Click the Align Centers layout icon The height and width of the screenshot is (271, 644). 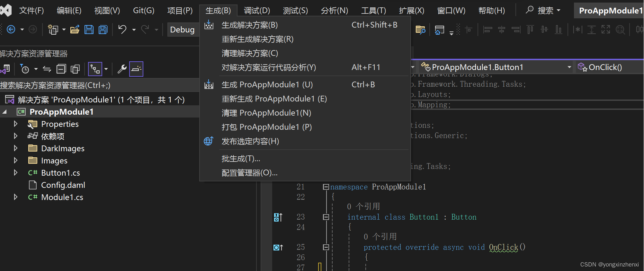(502, 30)
